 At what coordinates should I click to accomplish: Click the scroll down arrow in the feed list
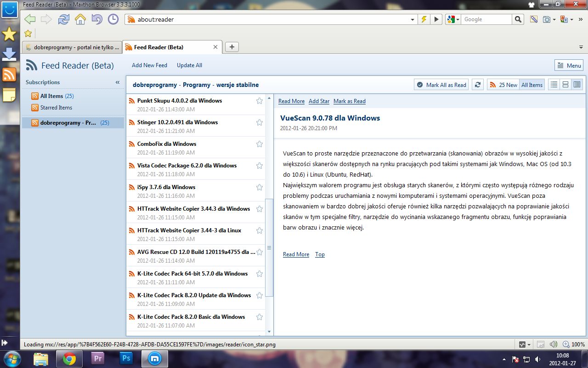(x=269, y=331)
